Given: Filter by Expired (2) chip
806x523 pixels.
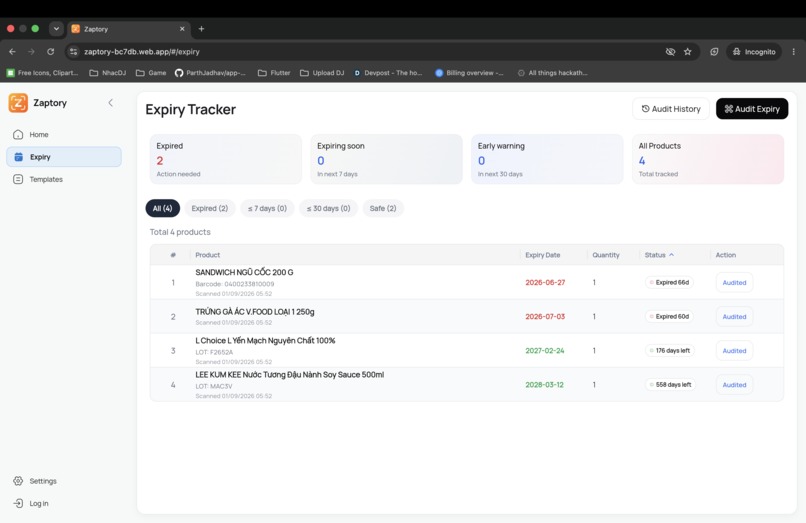Looking at the screenshot, I should coord(210,208).
